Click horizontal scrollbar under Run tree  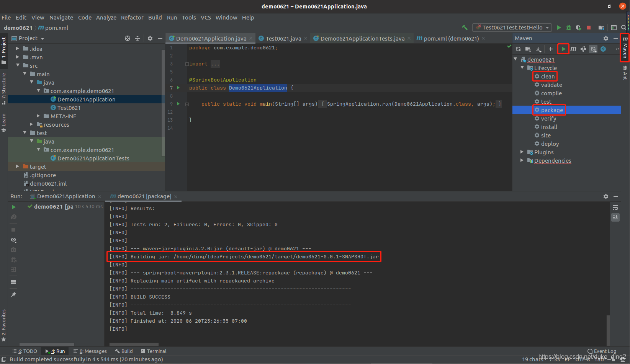[x=47, y=344]
